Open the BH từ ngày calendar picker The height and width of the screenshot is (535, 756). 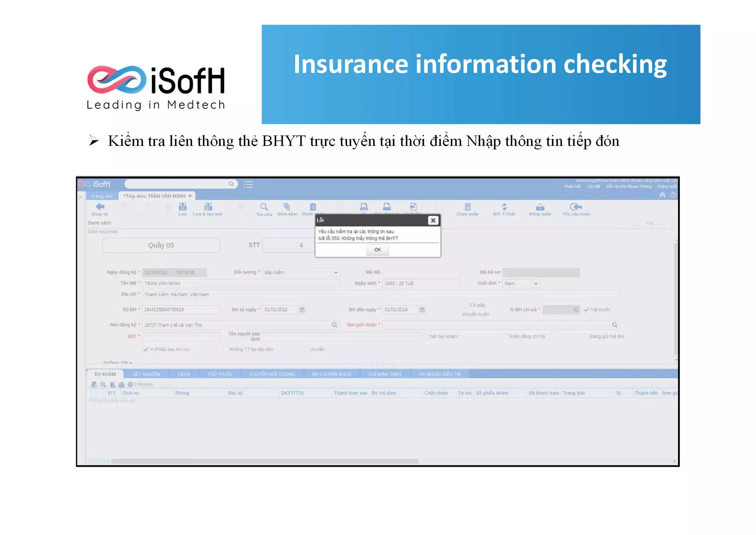(x=302, y=310)
